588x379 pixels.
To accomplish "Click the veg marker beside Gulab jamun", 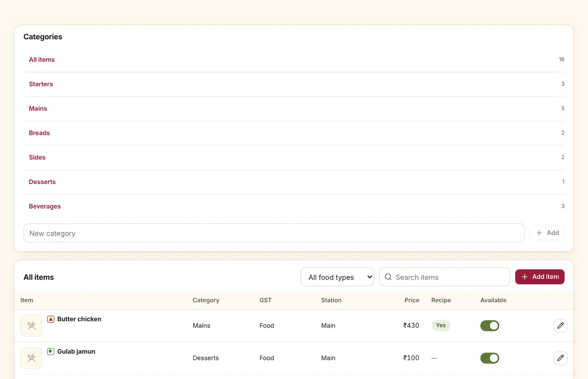I will click(51, 351).
